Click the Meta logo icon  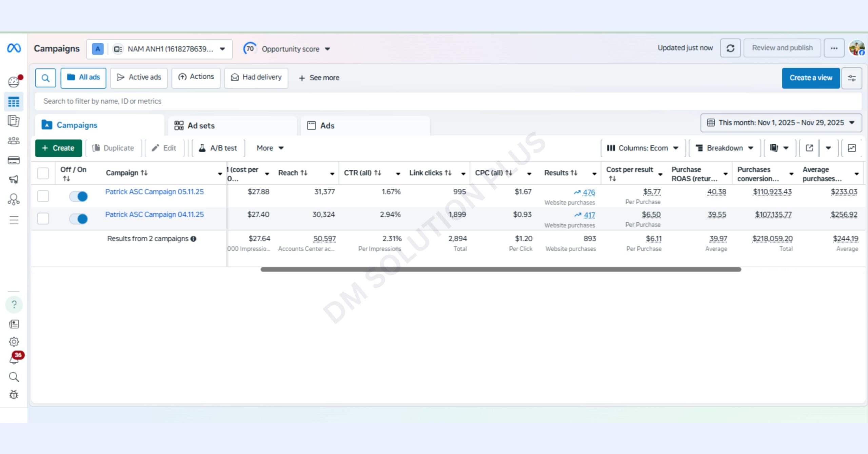[14, 48]
